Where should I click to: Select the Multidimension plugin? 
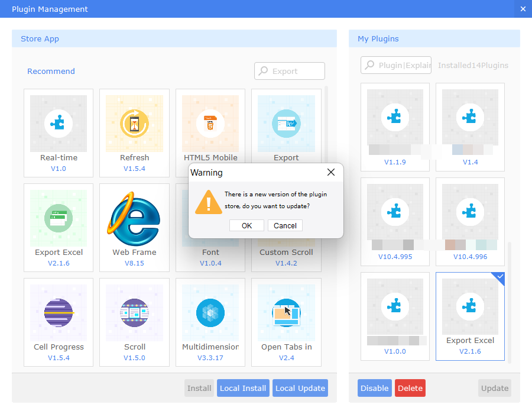210,312
